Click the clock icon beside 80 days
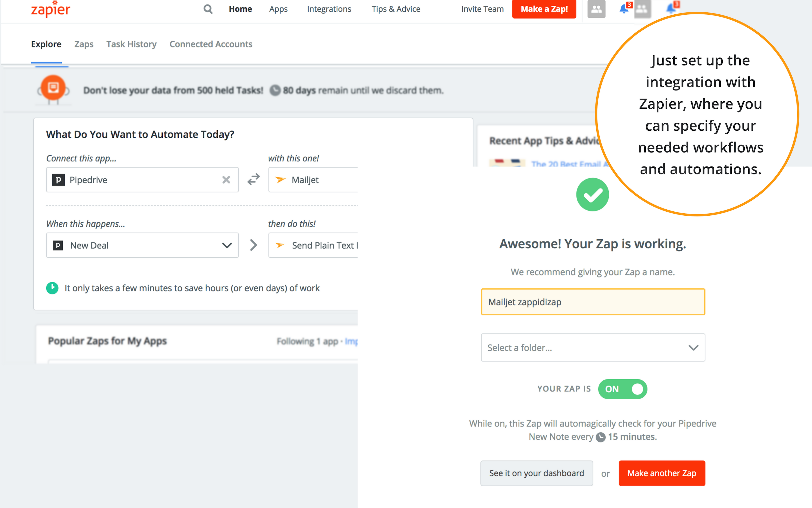This screenshot has height=508, width=812. click(x=275, y=90)
